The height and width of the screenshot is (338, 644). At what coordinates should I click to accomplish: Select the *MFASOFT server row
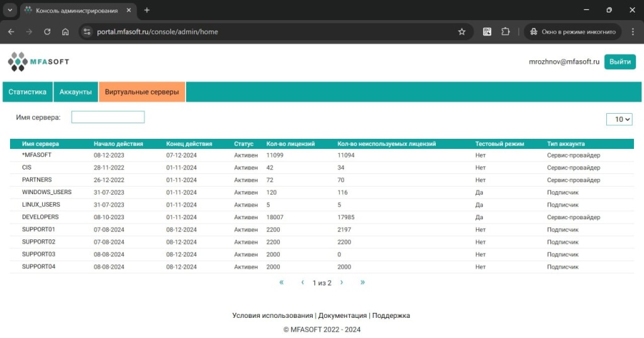point(321,155)
